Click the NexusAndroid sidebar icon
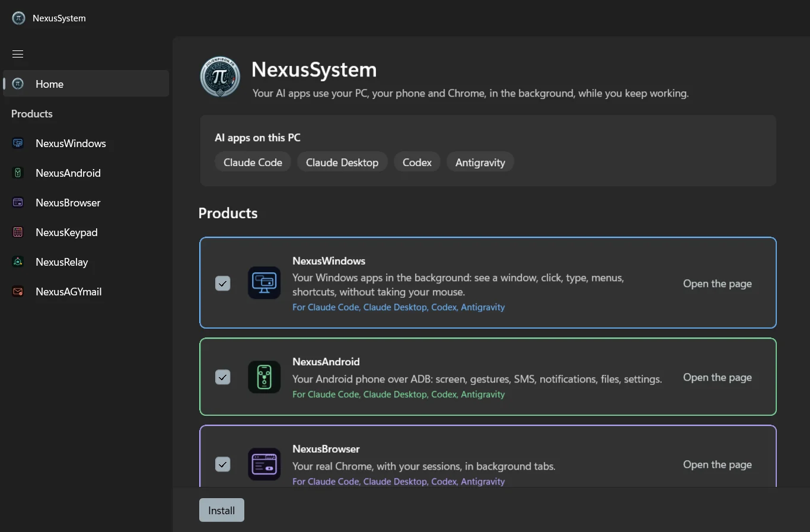Image resolution: width=810 pixels, height=532 pixels. 18,173
